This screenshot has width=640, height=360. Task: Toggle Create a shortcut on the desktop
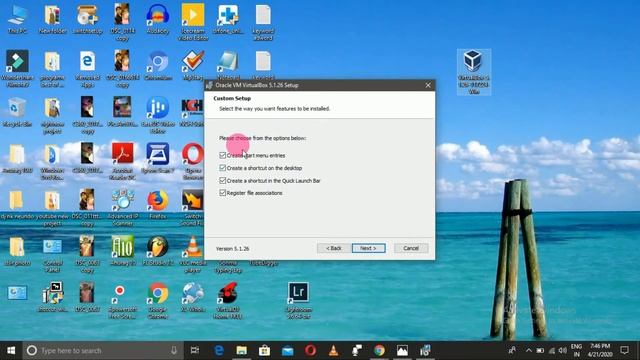(222, 168)
